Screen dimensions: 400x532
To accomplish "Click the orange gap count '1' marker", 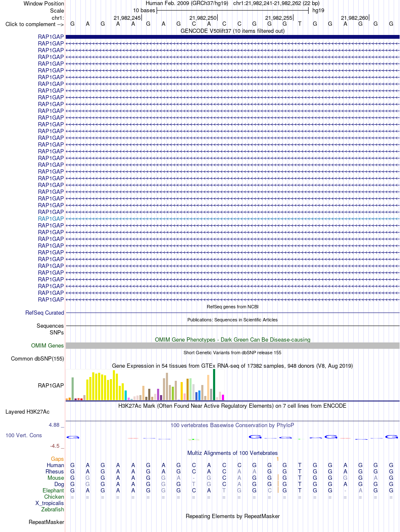I will point(278,459).
